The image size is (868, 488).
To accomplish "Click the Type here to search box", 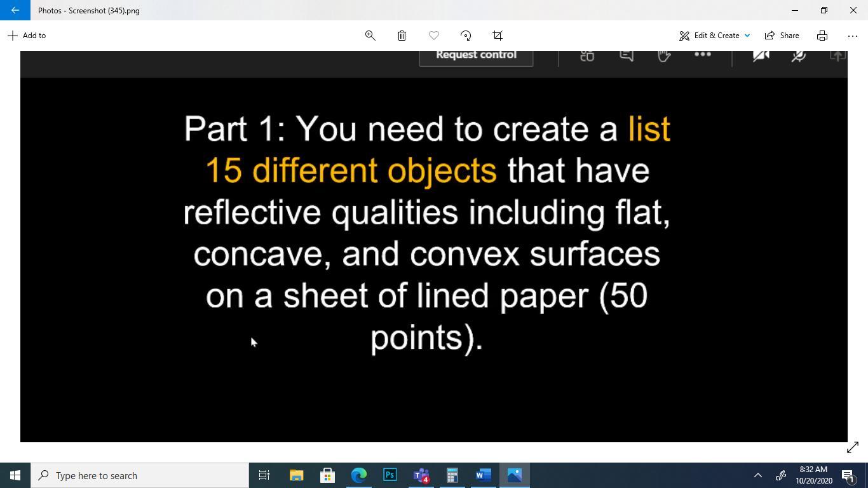I will pos(140,475).
